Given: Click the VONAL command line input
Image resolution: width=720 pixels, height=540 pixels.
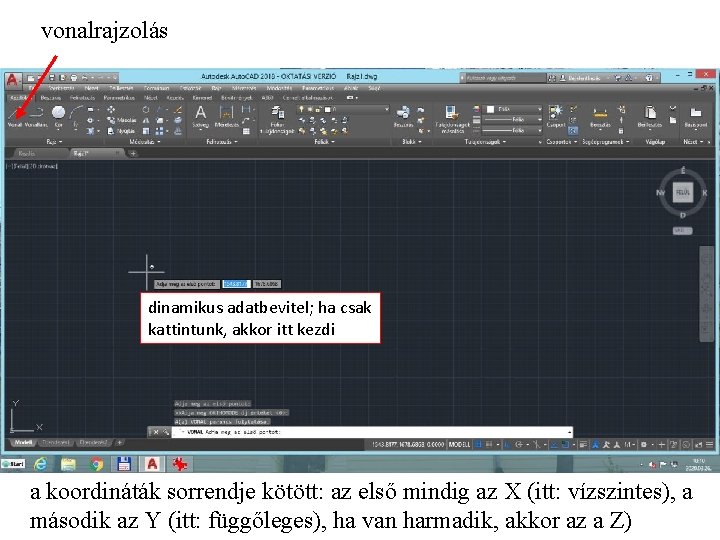Looking at the screenshot, I should click(372, 432).
